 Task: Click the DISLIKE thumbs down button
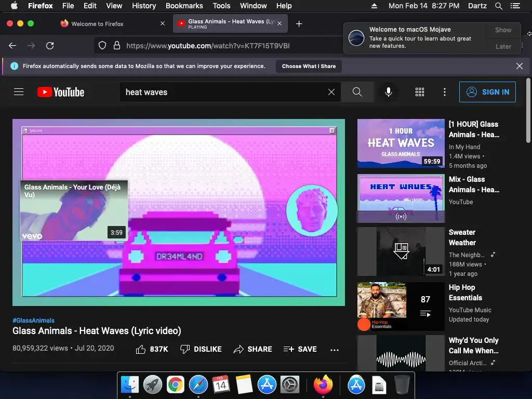pos(201,349)
